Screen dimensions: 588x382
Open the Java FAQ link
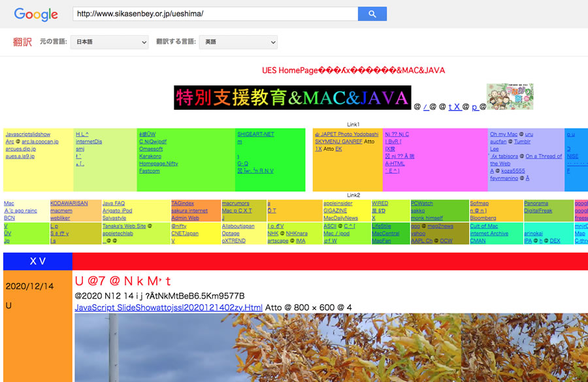pos(114,203)
